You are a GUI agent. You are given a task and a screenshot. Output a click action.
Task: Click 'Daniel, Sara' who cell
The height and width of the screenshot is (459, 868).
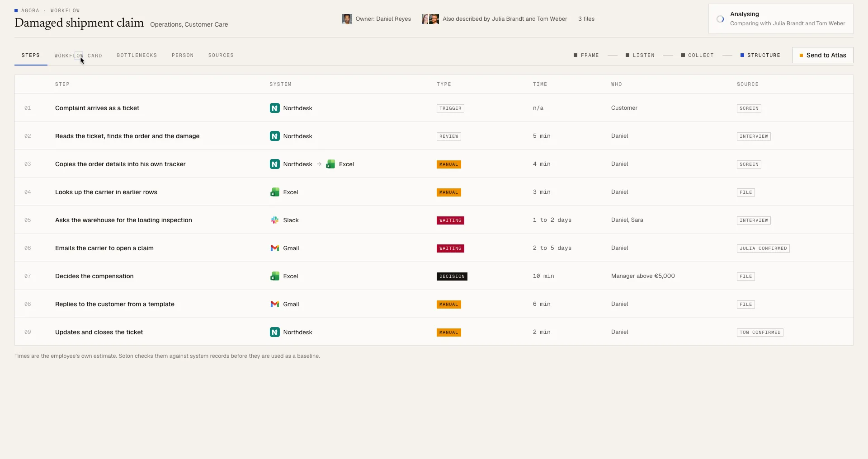tap(627, 220)
